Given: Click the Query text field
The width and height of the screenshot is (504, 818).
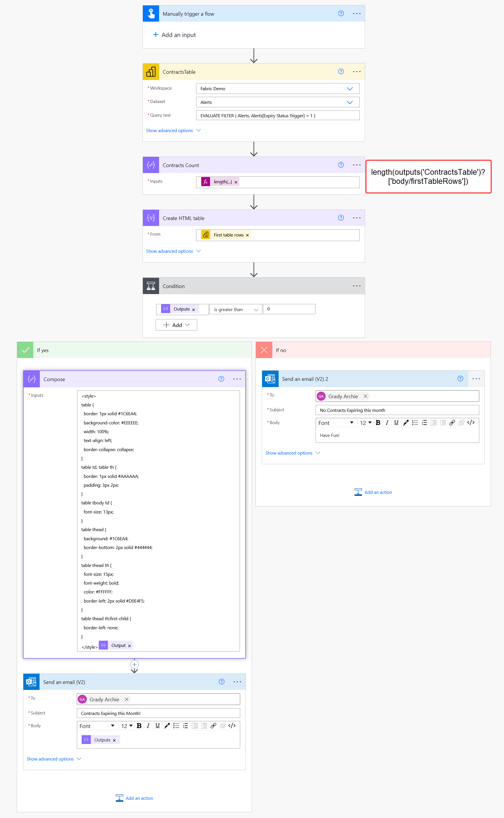Looking at the screenshot, I should coord(278,116).
